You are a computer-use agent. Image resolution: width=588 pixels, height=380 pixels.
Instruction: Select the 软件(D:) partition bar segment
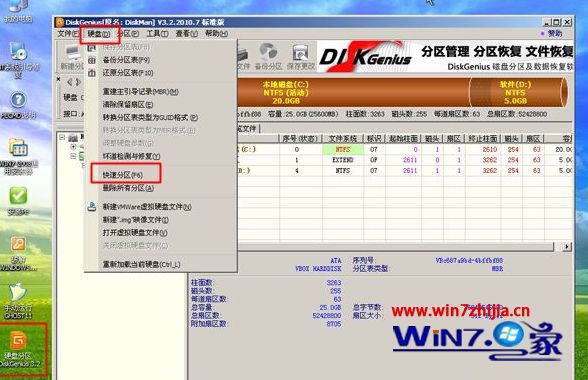[515, 92]
